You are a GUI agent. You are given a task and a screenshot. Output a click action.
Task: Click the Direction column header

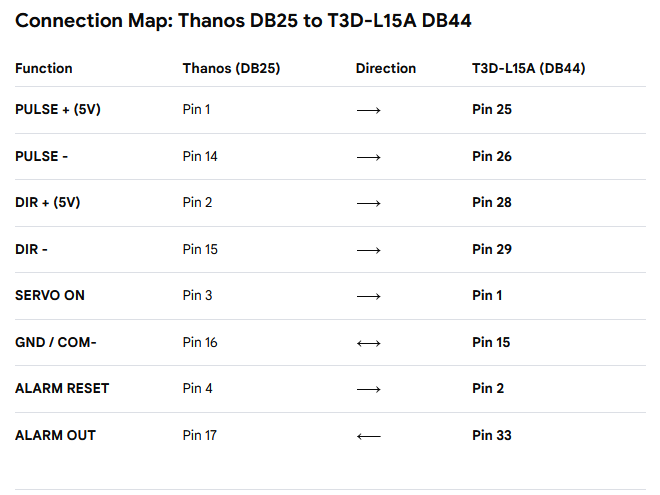[x=385, y=69]
